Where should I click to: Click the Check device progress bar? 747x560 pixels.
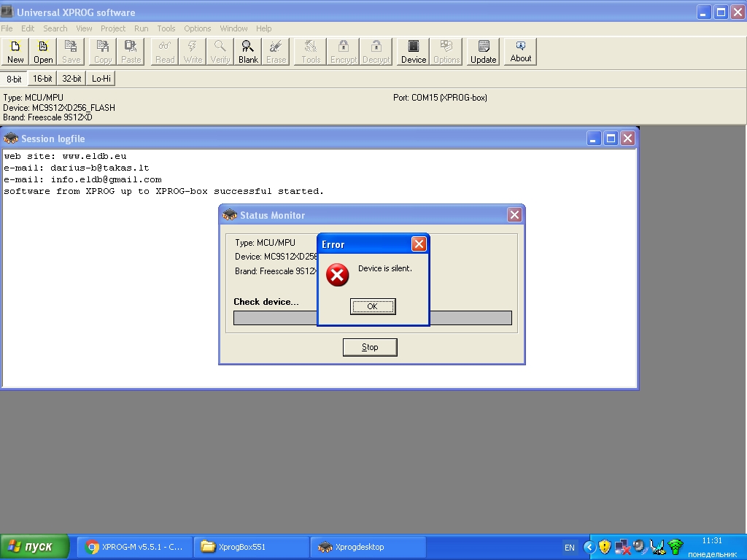point(373,318)
